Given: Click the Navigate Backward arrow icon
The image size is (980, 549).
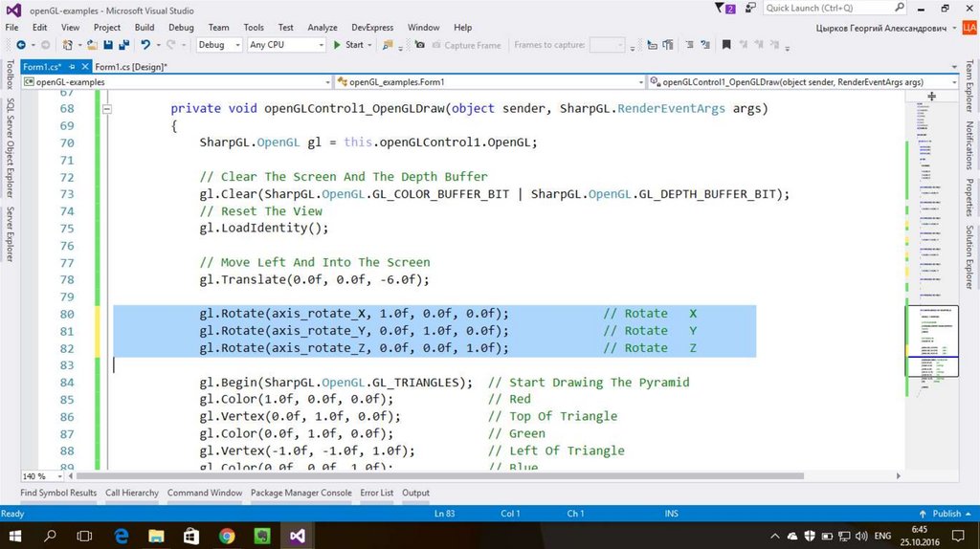Looking at the screenshot, I should [x=20, y=45].
